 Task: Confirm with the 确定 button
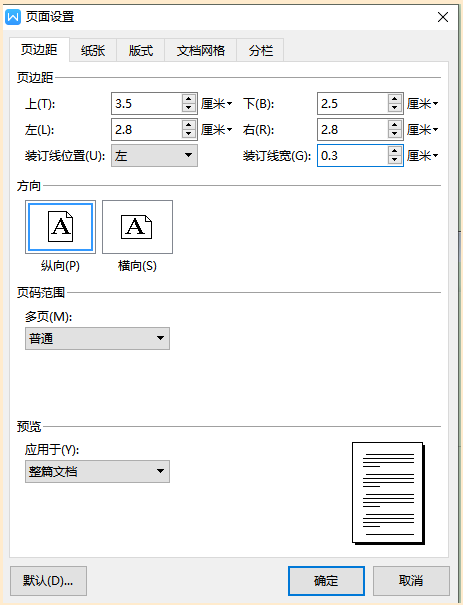click(326, 581)
